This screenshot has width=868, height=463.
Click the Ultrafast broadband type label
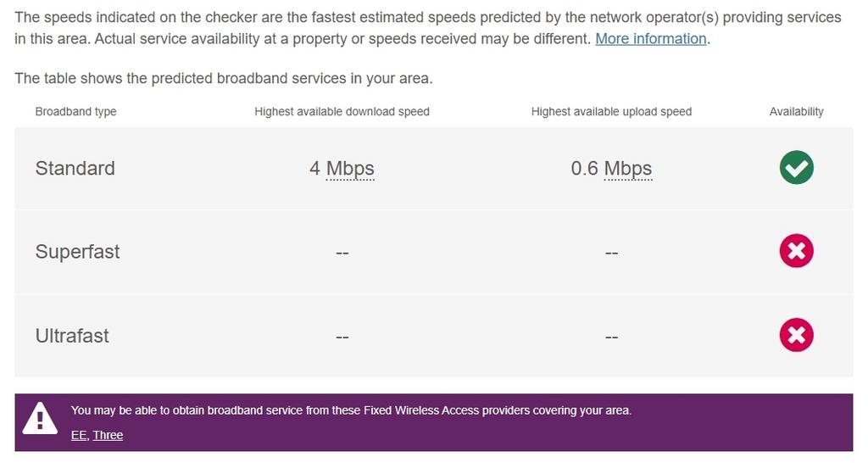(72, 336)
